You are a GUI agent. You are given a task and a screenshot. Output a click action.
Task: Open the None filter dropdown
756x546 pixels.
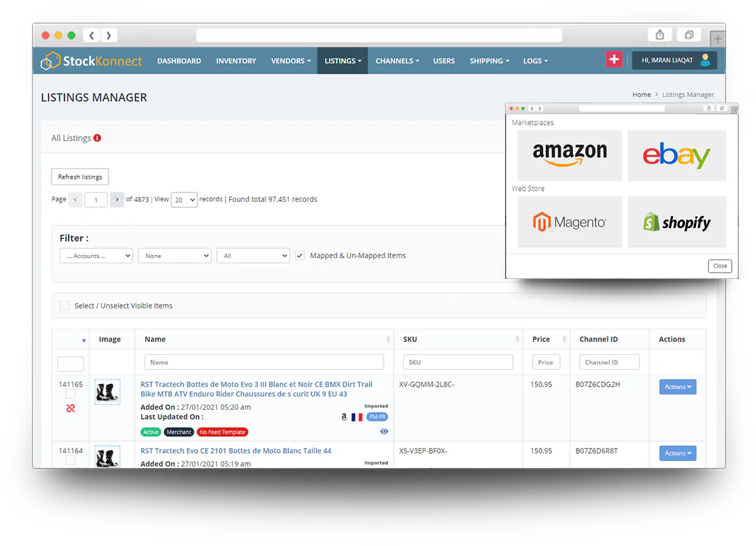(175, 256)
